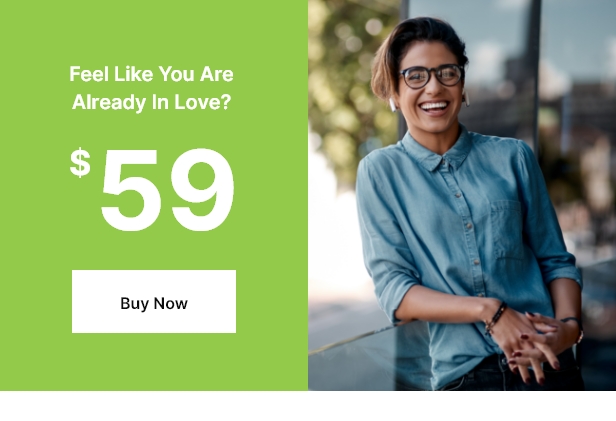Click the white strip below the banner
The width and height of the screenshot is (616, 421).
[308, 406]
